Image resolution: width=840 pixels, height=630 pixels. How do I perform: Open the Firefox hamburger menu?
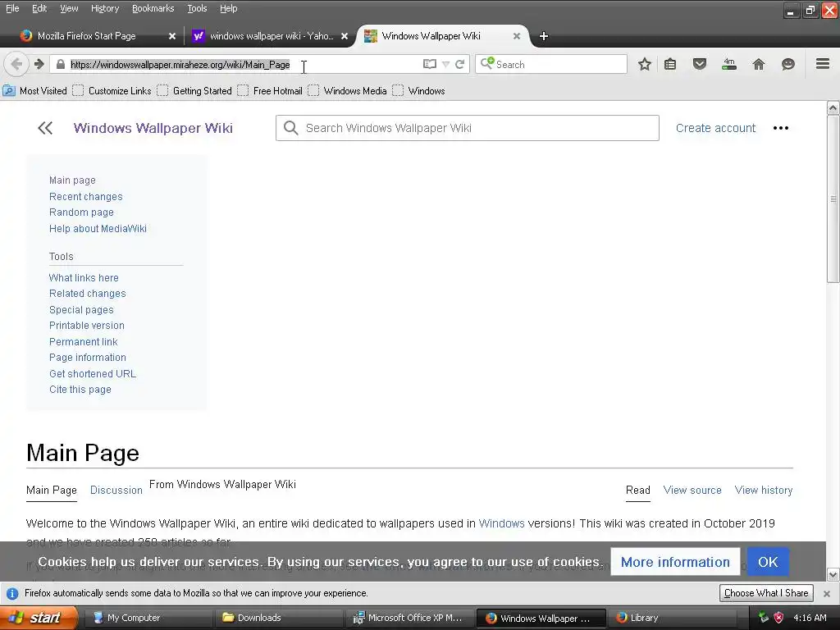click(823, 64)
